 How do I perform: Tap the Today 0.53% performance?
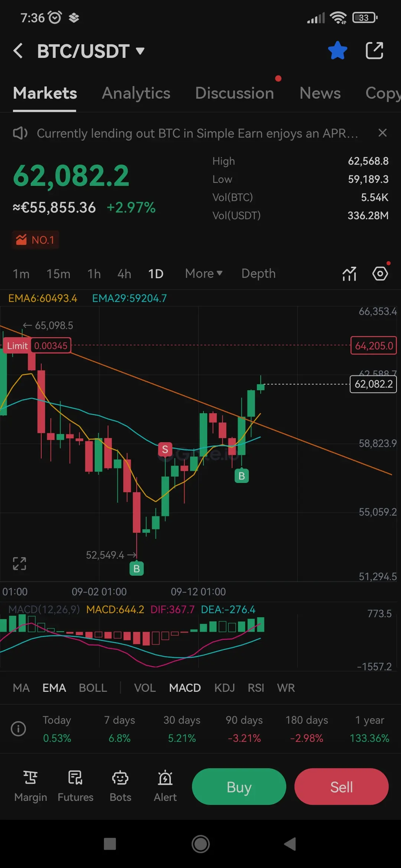(x=57, y=729)
